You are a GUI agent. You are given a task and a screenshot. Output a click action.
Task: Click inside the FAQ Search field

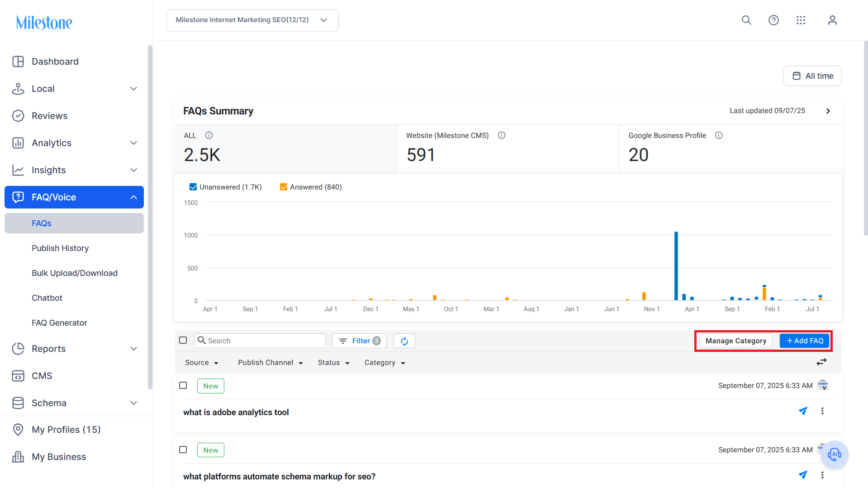(x=260, y=341)
